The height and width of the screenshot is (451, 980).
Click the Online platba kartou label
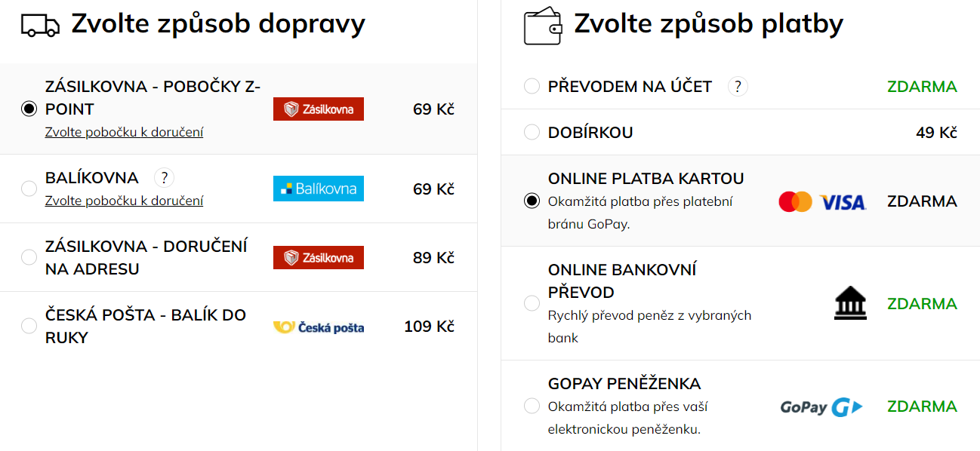(x=646, y=179)
